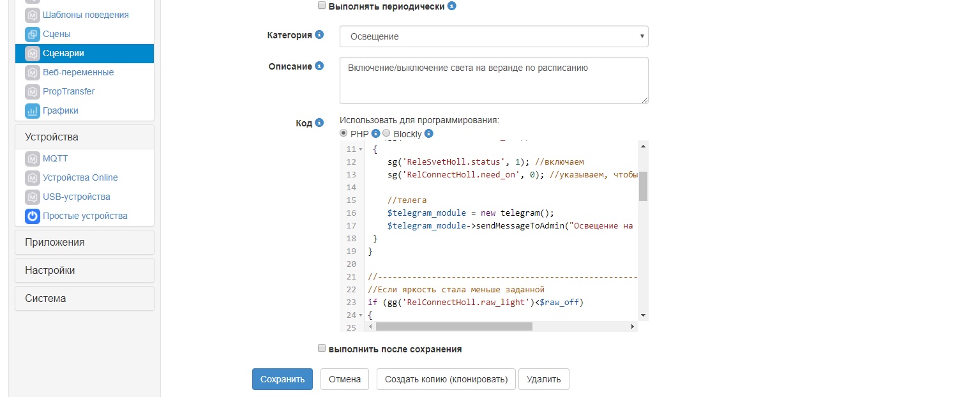
Task: Click the code editor horizontal scrollbar
Action: 453,326
